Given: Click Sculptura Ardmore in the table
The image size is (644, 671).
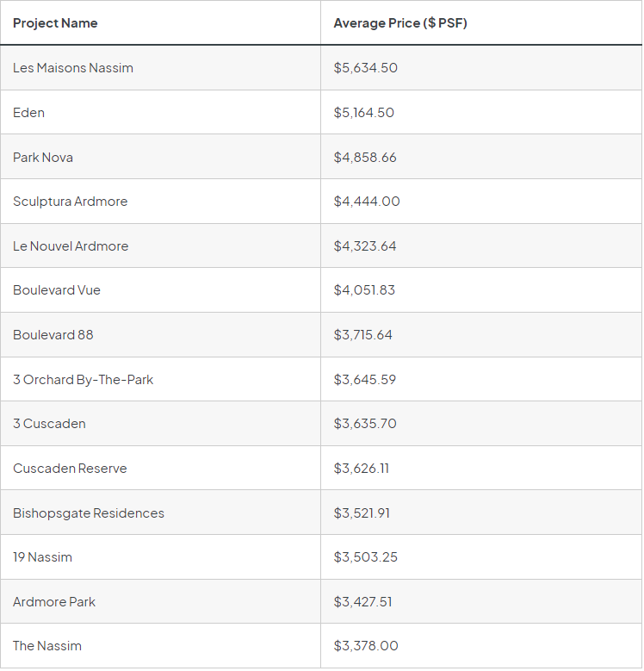Looking at the screenshot, I should coord(70,202).
